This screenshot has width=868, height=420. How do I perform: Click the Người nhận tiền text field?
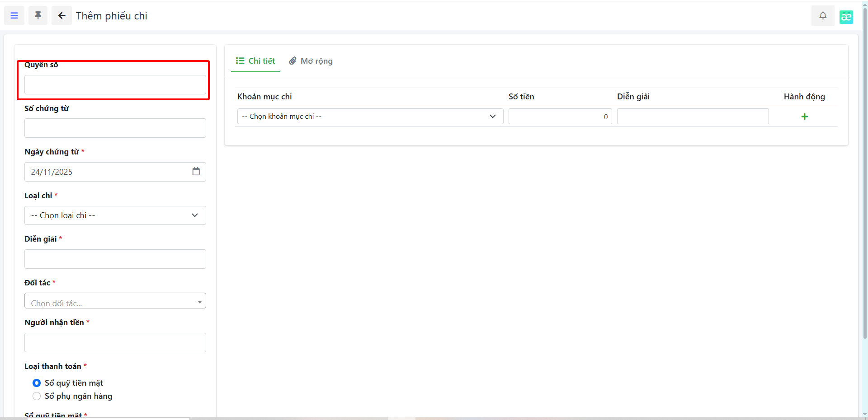[115, 343]
